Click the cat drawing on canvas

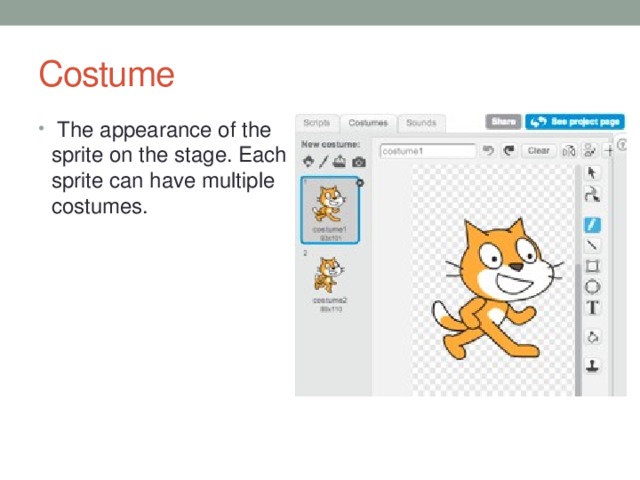pyautogui.click(x=498, y=289)
